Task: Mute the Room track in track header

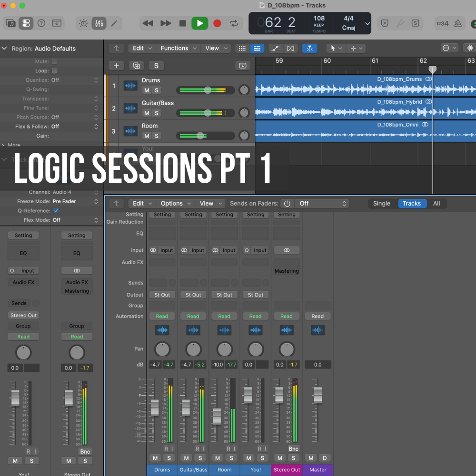Action: (147, 136)
